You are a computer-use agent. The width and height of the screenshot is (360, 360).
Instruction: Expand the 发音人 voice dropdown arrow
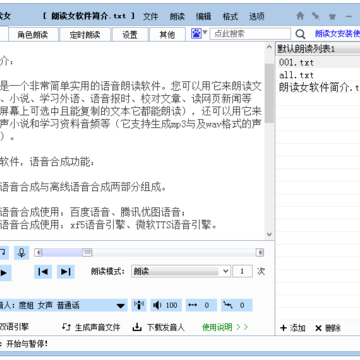coord(121,306)
